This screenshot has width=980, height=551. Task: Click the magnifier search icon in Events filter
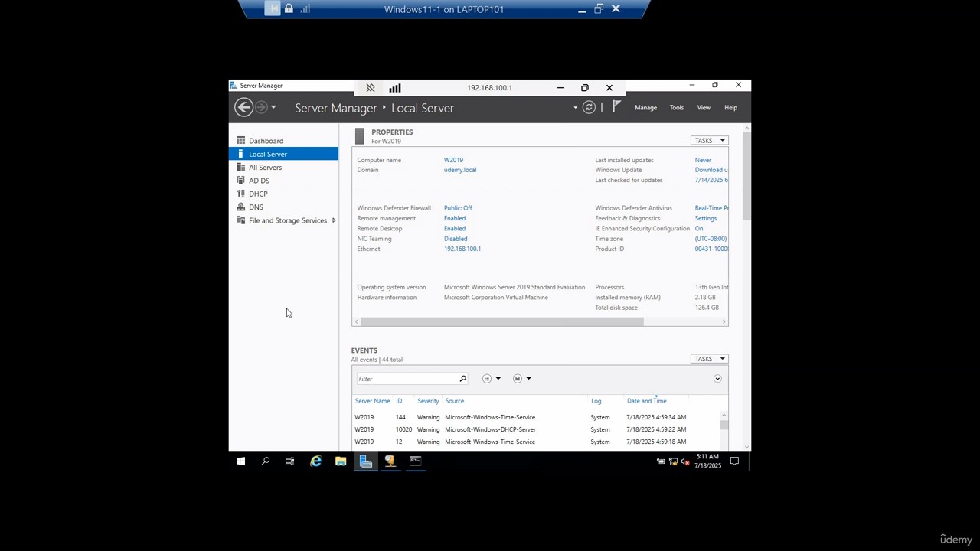462,379
